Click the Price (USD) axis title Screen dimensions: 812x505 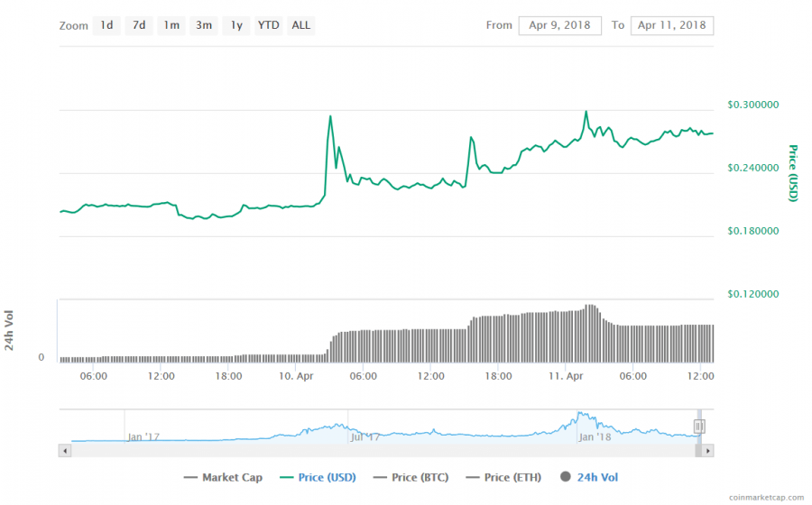[793, 173]
